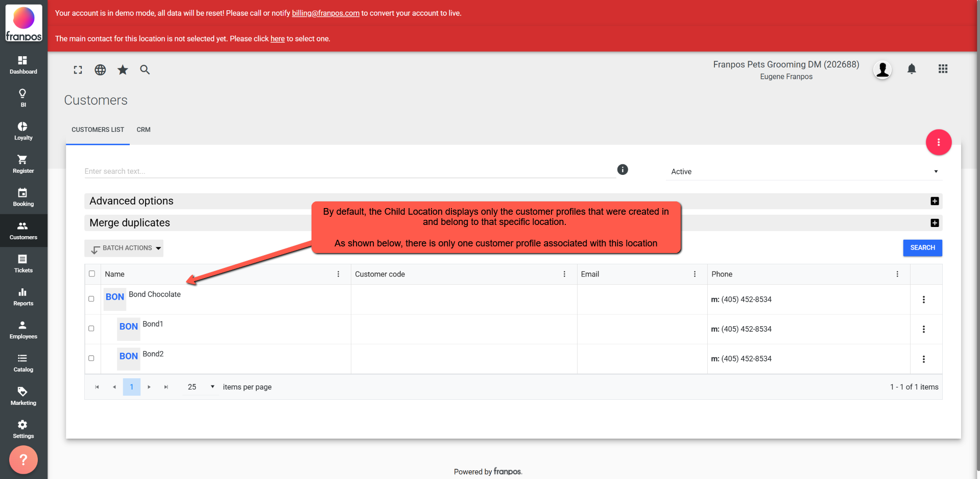
Task: Sort by the Email column header
Action: [590, 274]
